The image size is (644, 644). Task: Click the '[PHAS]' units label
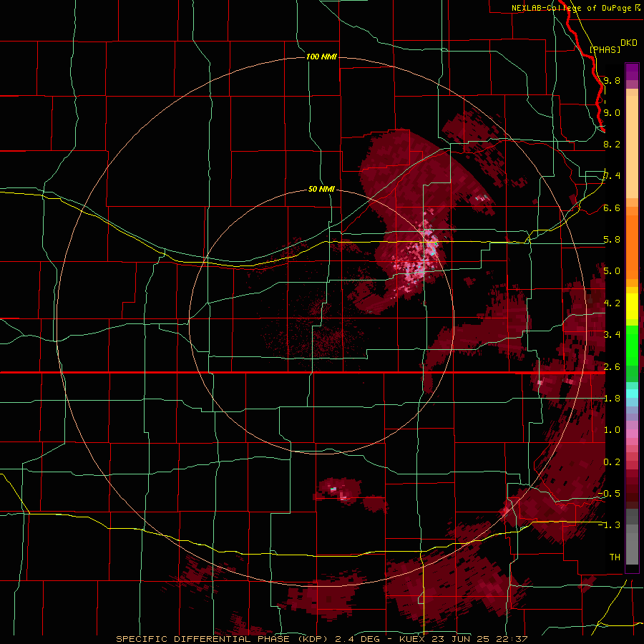click(x=605, y=49)
